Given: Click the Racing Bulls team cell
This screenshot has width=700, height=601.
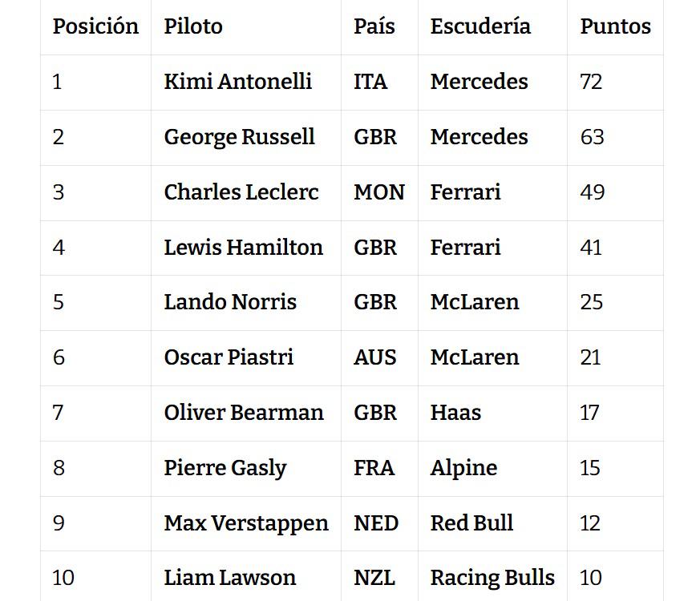Looking at the screenshot, I should (x=492, y=578).
